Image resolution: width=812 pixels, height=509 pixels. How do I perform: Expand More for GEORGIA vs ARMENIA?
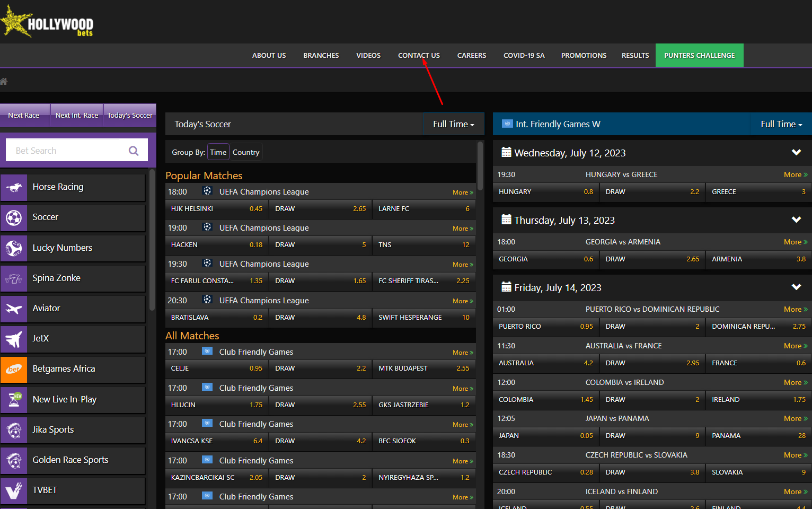(796, 242)
